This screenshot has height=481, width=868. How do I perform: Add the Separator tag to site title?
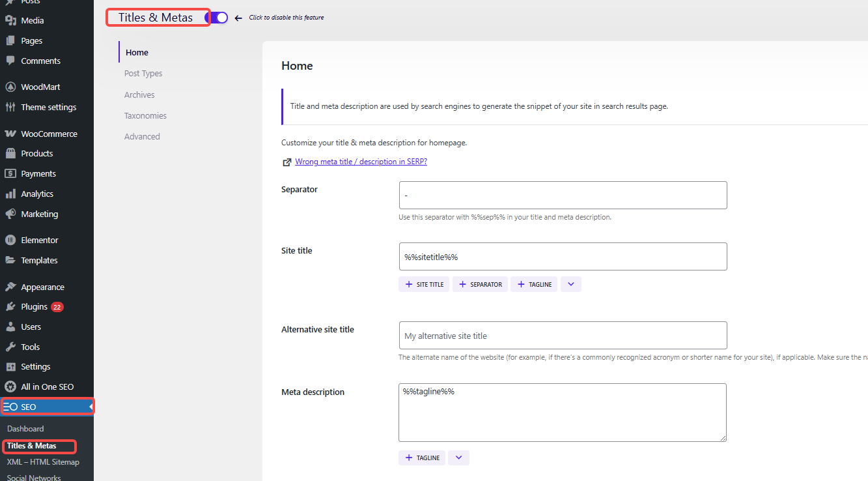pos(480,284)
